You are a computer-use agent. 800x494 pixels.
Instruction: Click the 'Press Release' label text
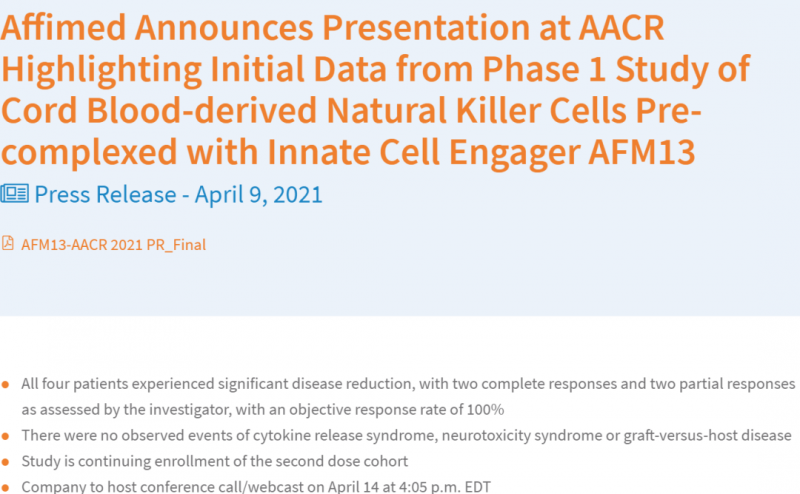point(105,194)
